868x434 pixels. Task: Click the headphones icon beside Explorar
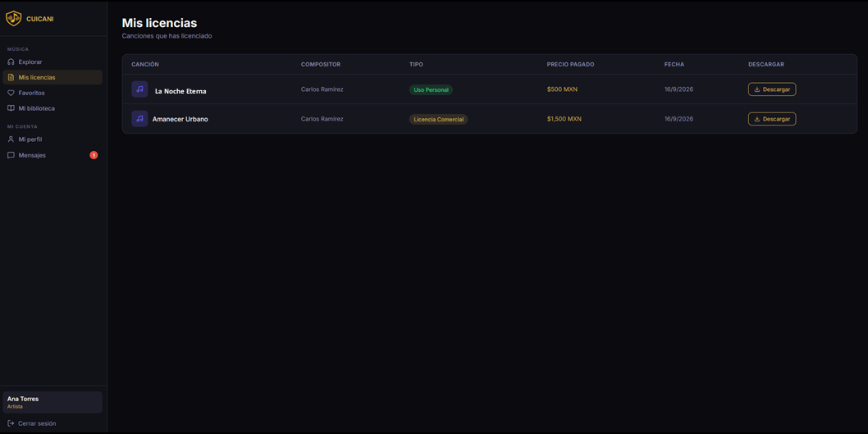pyautogui.click(x=11, y=62)
